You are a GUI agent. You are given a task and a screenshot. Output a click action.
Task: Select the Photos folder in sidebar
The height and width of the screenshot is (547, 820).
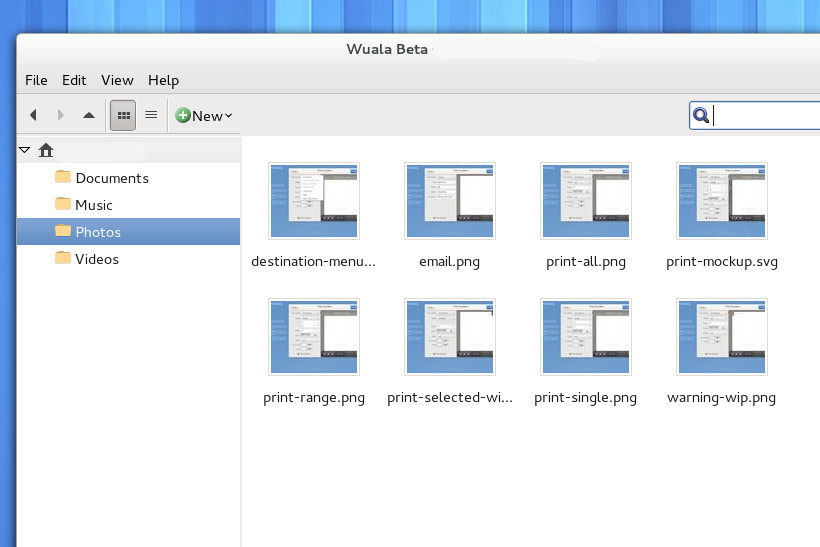pyautogui.click(x=129, y=232)
